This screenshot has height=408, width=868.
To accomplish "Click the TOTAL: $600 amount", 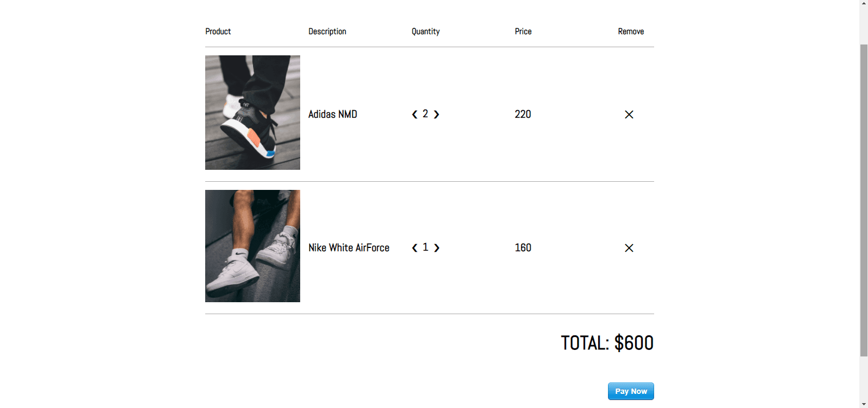I will pos(607,343).
